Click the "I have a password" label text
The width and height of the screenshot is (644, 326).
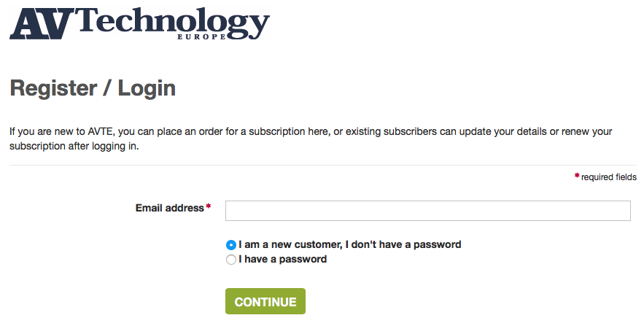click(282, 259)
